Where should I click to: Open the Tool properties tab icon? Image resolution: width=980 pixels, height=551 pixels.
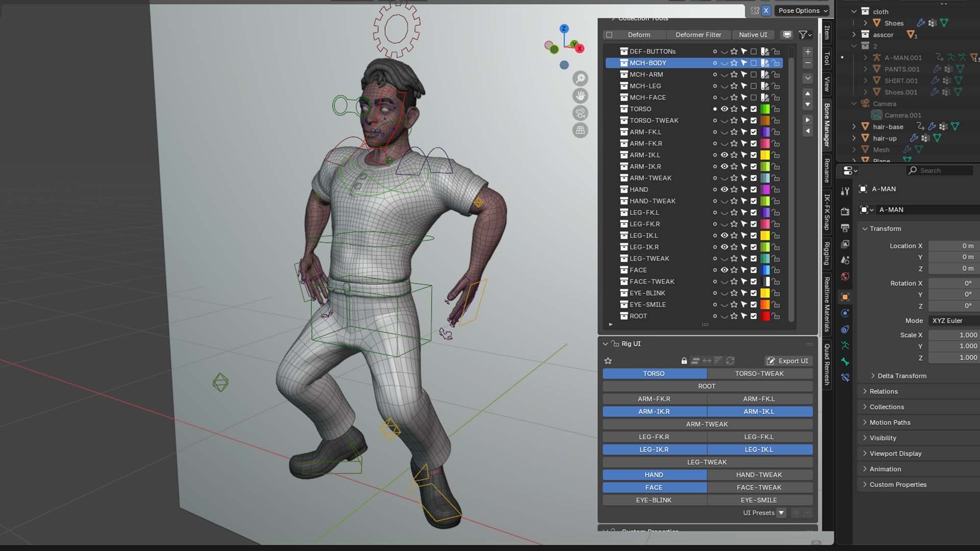click(845, 191)
